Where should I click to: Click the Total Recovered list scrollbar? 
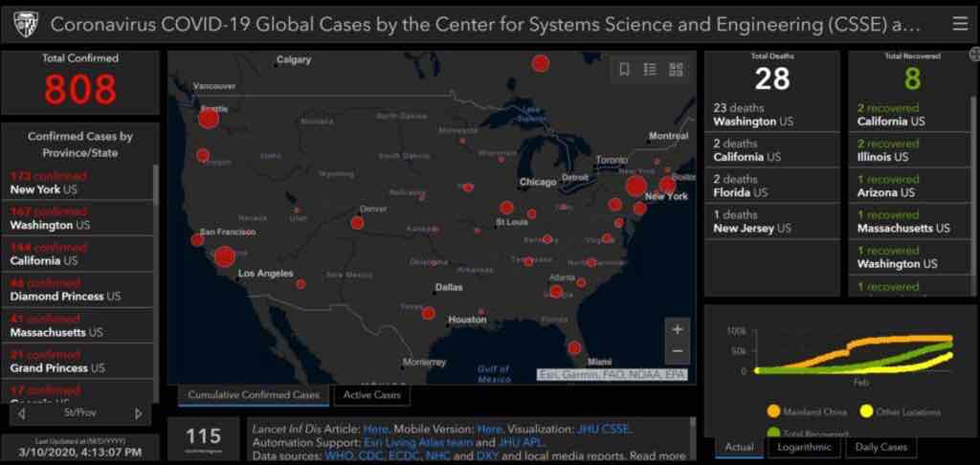(x=973, y=195)
